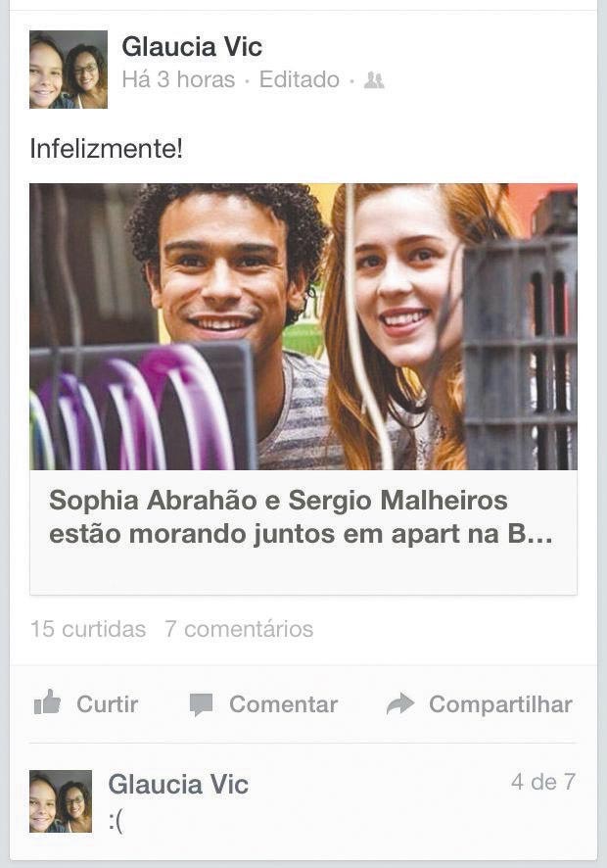
Task: Select the ':(' comment text
Action: 116,821
